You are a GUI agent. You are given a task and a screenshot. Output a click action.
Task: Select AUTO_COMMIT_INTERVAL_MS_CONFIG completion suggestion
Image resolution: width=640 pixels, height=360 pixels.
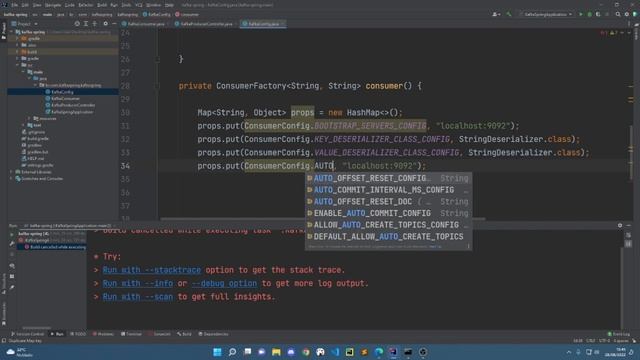coord(389,190)
